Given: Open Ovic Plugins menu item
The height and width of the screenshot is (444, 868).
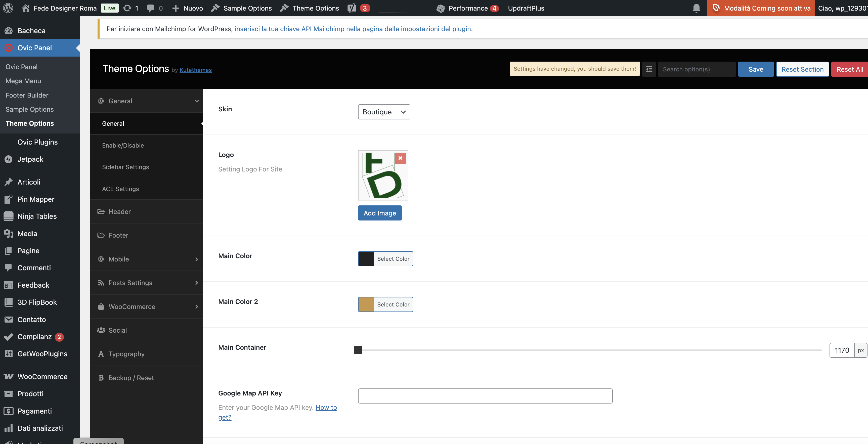Looking at the screenshot, I should (x=37, y=142).
